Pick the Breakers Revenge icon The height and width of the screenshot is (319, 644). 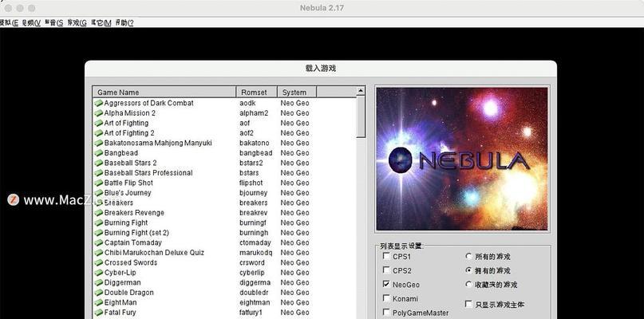tap(99, 213)
